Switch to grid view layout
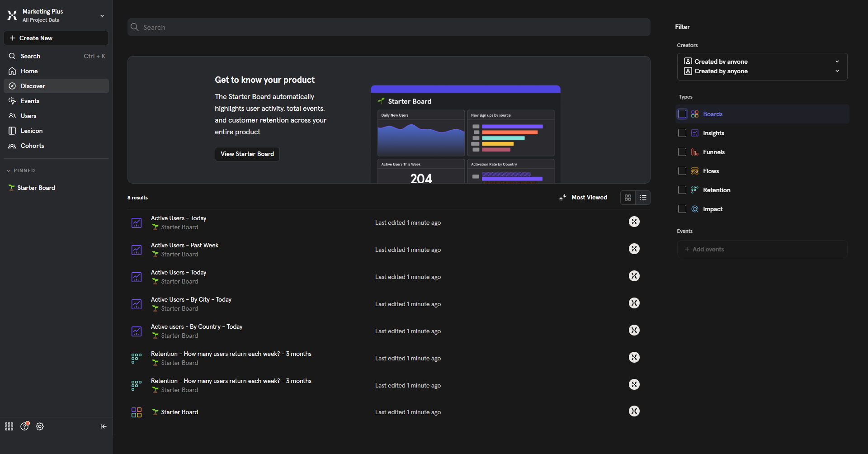Screen dimensions: 868x454 628,198
